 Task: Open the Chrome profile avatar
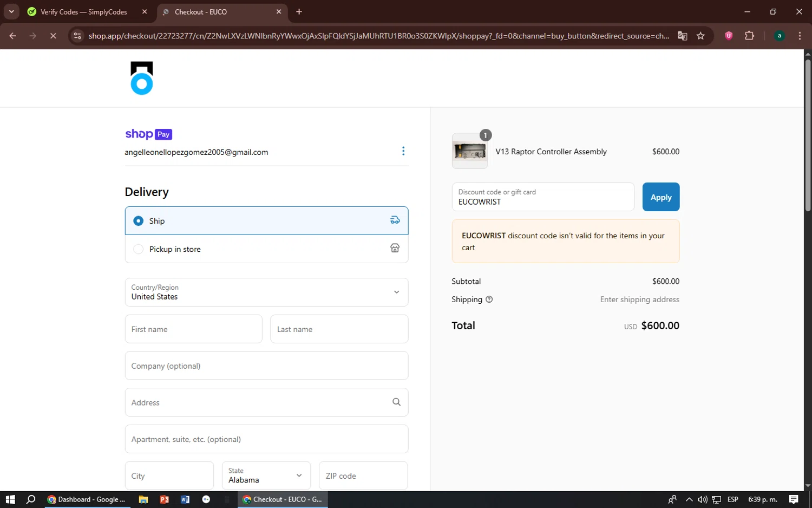(x=780, y=36)
